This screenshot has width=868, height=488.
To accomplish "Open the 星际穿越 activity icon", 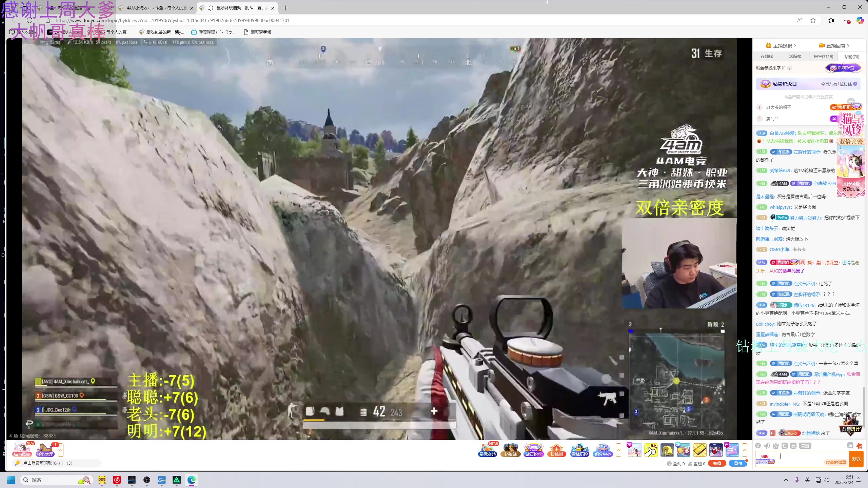I will click(488, 450).
